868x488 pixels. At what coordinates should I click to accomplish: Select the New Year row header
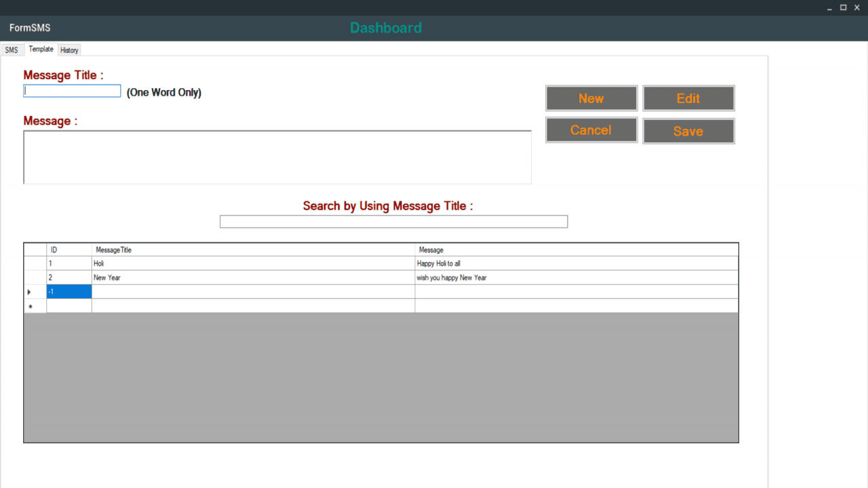coord(35,278)
